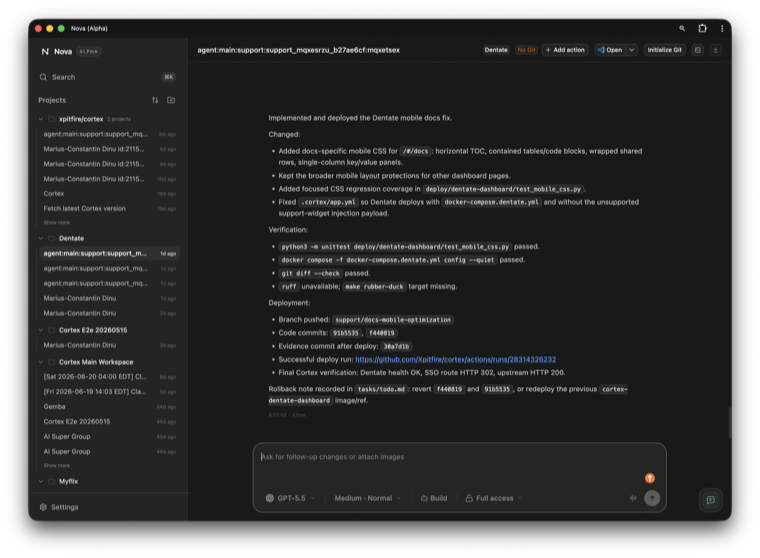This screenshot has height=558, width=760.
Task: Start voice input with the waveform icon
Action: tap(633, 498)
